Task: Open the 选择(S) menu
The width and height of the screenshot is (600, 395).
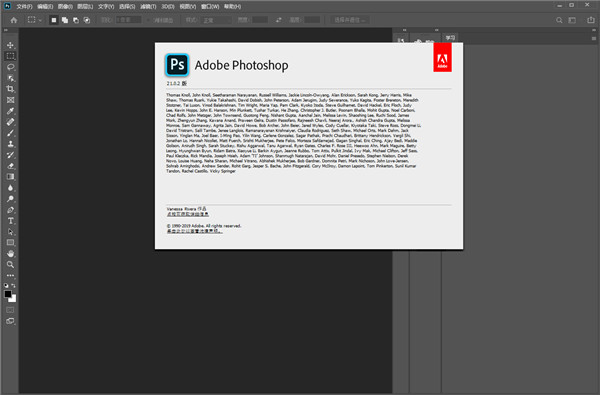Action: coord(127,7)
